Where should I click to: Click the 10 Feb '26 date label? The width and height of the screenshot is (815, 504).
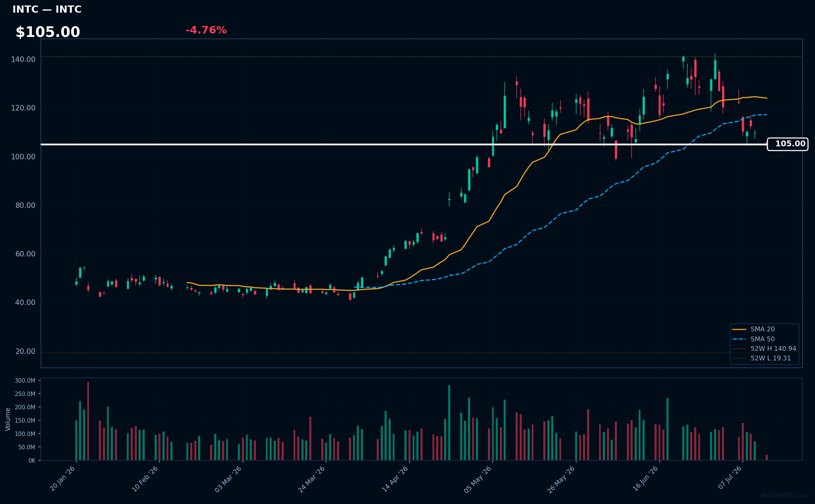[145, 479]
